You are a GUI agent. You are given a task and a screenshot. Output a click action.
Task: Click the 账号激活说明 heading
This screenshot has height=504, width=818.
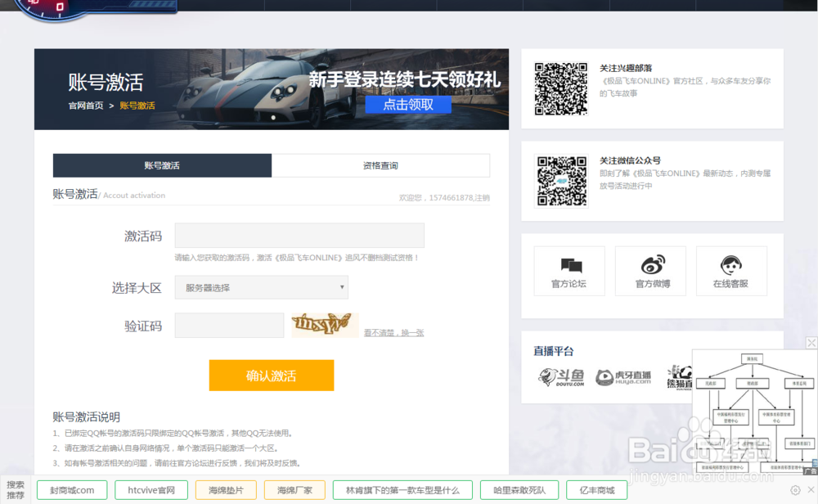point(86,417)
